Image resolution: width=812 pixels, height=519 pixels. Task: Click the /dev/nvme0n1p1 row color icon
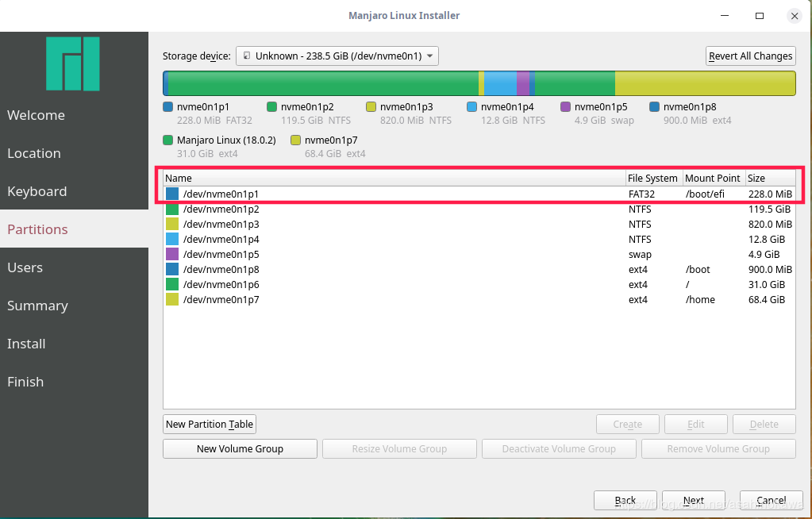point(172,194)
